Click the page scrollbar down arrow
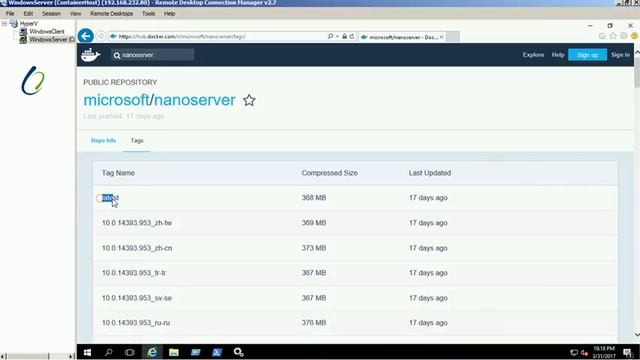 coord(637,335)
